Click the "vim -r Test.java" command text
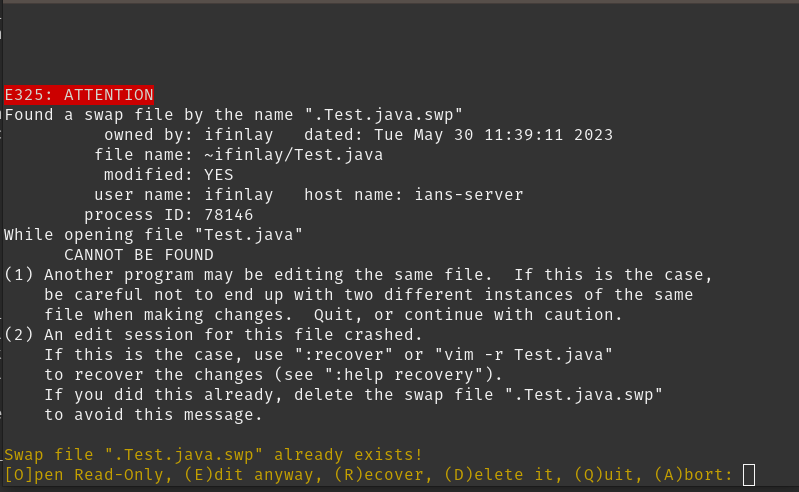 point(523,354)
